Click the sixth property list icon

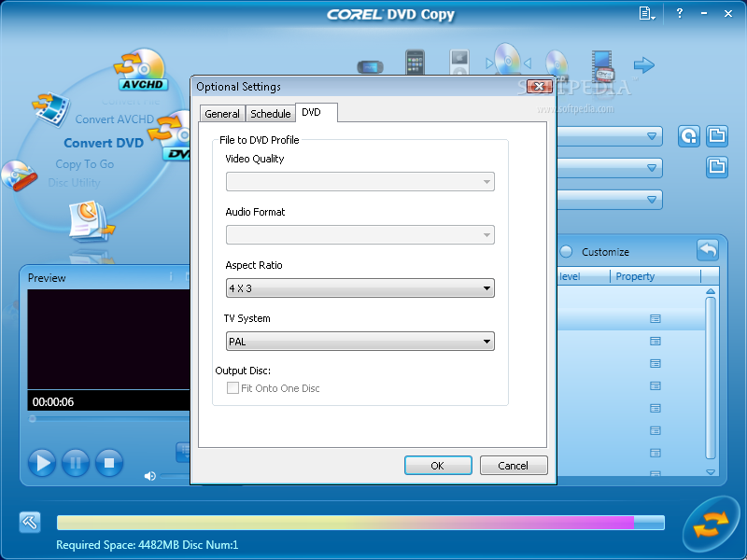655,430
